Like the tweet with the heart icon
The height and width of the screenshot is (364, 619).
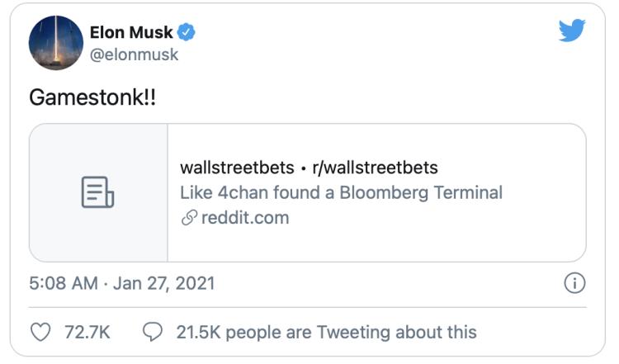pos(41,332)
